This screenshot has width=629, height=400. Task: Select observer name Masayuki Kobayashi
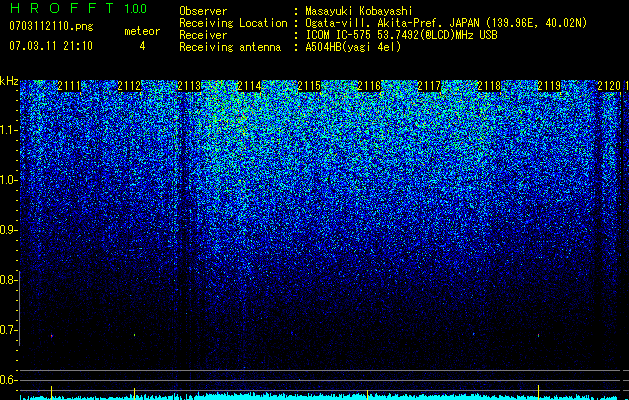pyautogui.click(x=359, y=11)
